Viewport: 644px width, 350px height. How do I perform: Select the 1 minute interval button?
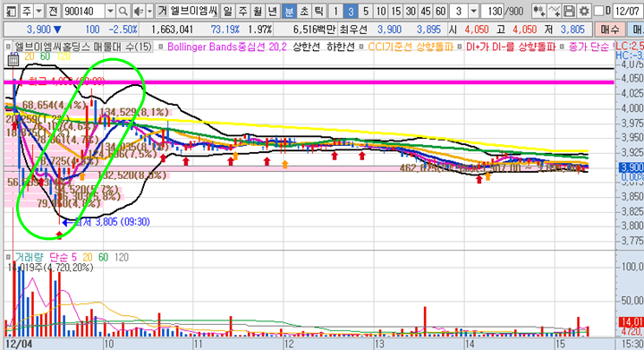point(335,11)
